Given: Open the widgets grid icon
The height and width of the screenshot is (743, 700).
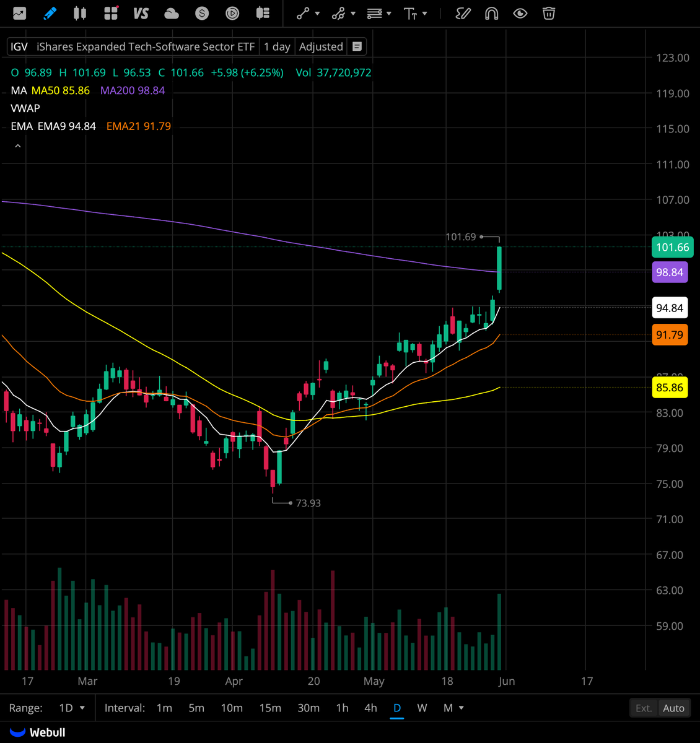Looking at the screenshot, I should pyautogui.click(x=111, y=13).
